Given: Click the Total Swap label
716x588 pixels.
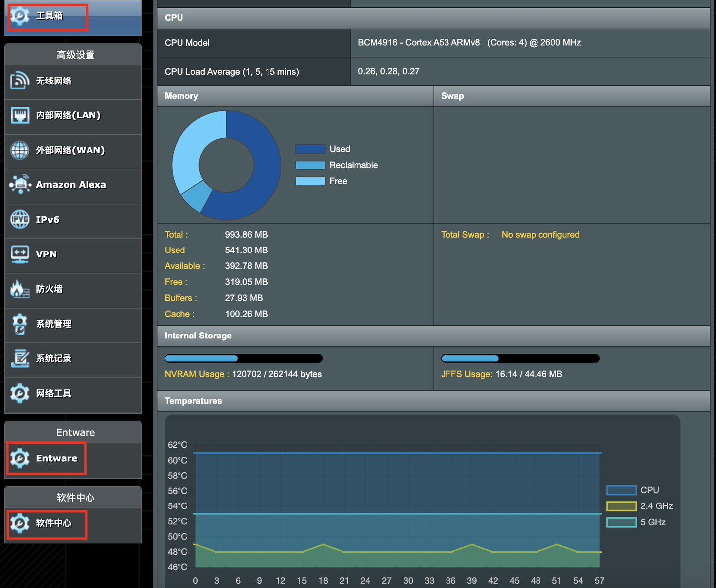Looking at the screenshot, I should click(x=465, y=235).
